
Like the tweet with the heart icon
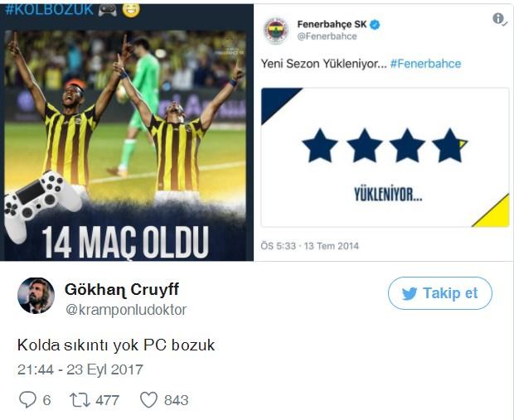(x=149, y=399)
